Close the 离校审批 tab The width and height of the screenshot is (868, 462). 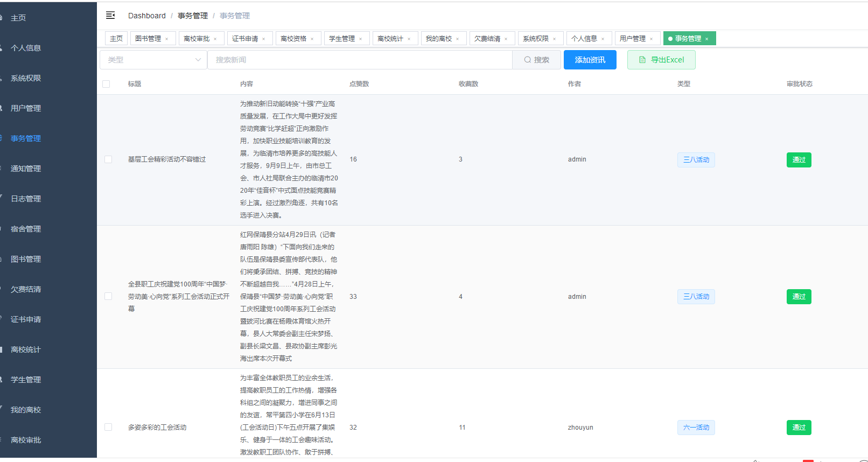click(x=215, y=39)
